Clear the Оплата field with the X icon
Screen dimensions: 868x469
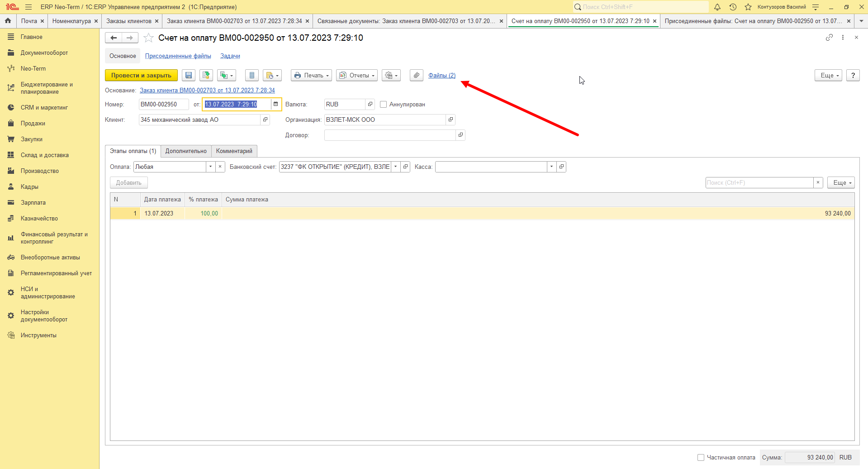coord(220,167)
